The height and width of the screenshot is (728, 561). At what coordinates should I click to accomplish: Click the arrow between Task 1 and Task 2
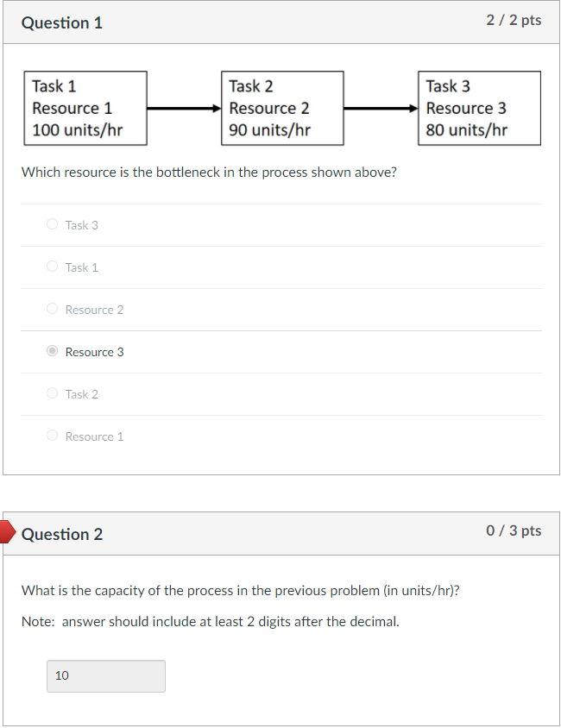[x=183, y=108]
